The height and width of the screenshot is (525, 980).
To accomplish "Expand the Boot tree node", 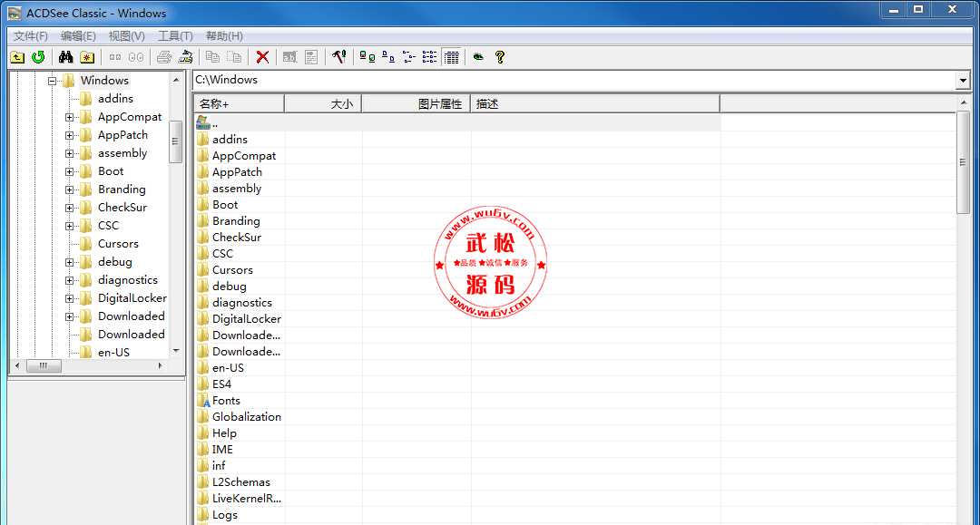I will (x=69, y=171).
